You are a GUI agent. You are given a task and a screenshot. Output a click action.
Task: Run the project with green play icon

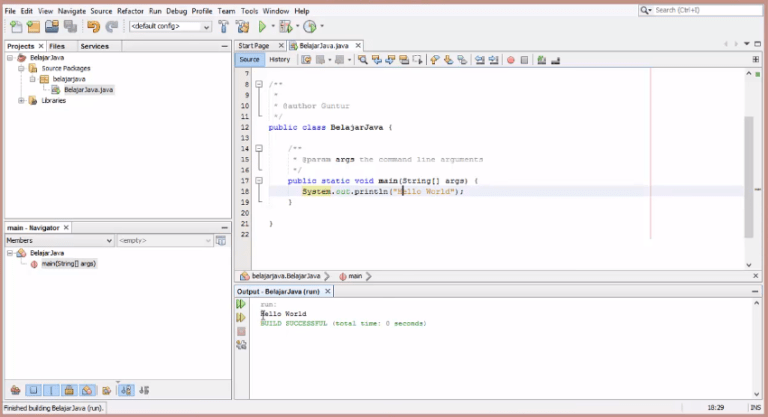click(262, 27)
